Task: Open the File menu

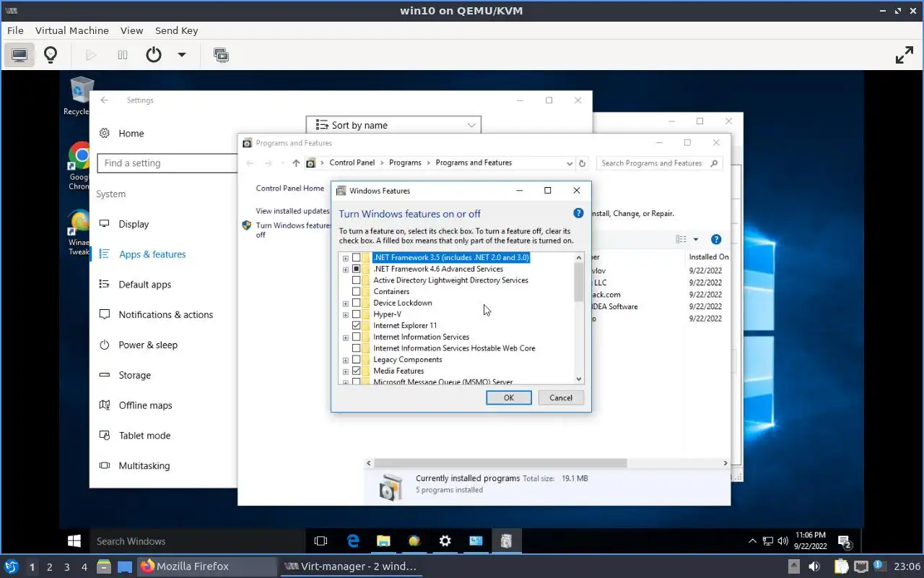Action: [x=15, y=30]
